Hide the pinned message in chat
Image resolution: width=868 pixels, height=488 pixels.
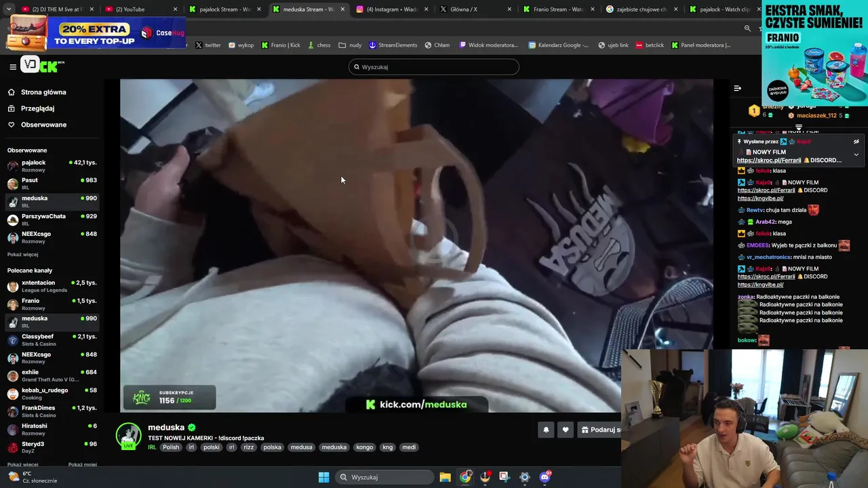click(x=856, y=142)
